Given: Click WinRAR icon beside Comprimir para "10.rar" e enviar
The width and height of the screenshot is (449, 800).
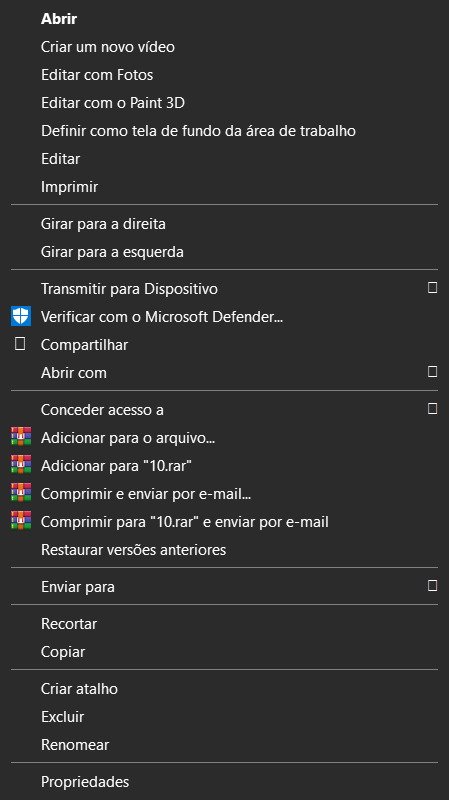Looking at the screenshot, I should pos(21,521).
